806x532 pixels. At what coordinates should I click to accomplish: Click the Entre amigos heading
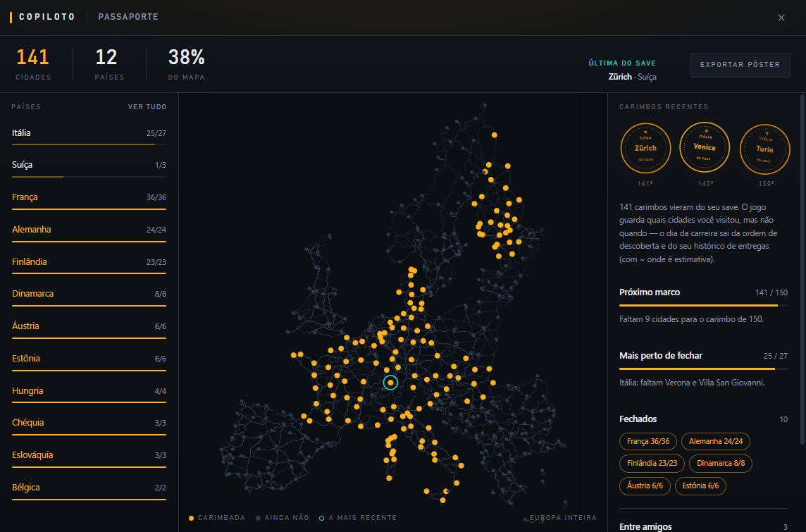645,527
